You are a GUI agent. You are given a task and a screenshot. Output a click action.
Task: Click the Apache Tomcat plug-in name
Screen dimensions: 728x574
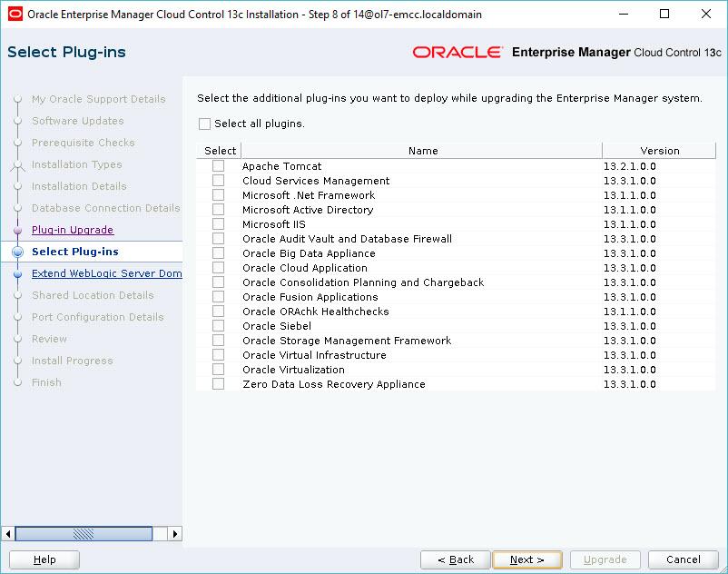(x=281, y=166)
